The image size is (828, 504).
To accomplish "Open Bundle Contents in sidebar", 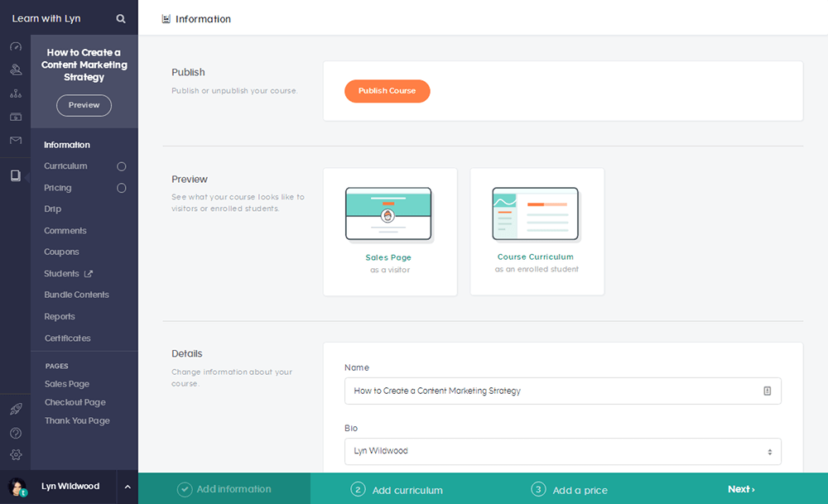I will click(x=76, y=295).
